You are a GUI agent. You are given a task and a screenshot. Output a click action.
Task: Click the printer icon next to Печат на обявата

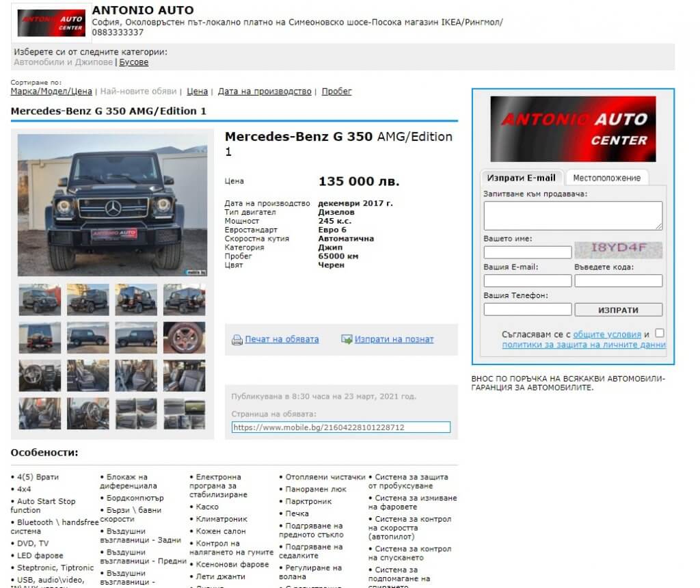pyautogui.click(x=237, y=340)
